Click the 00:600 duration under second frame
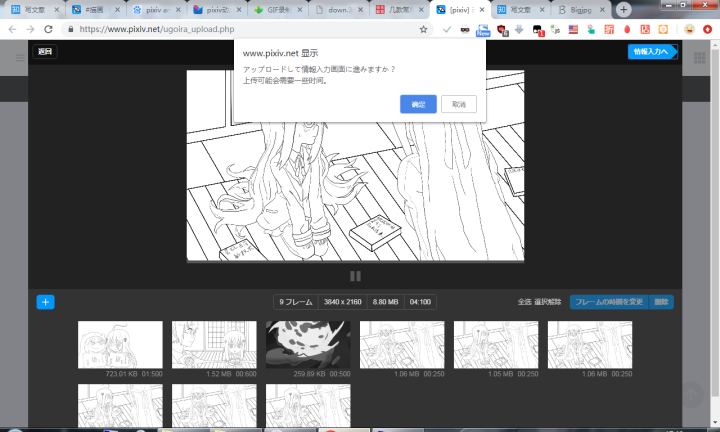The height and width of the screenshot is (432, 720). pyautogui.click(x=246, y=374)
